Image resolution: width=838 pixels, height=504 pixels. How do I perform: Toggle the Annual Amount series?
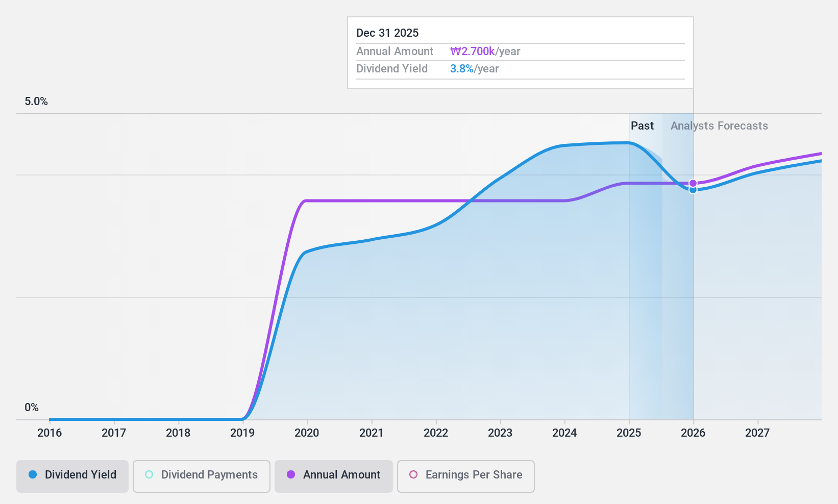click(333, 476)
